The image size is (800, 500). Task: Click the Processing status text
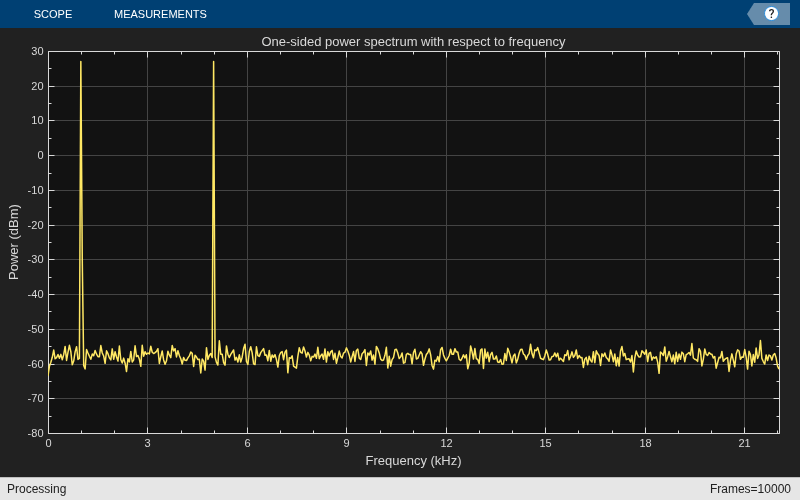pos(37,489)
